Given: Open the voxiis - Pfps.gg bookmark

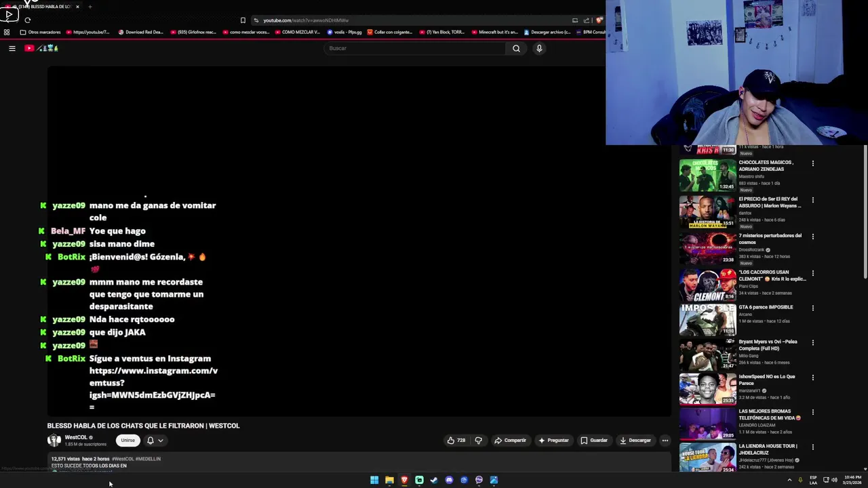Looking at the screenshot, I should [x=344, y=32].
